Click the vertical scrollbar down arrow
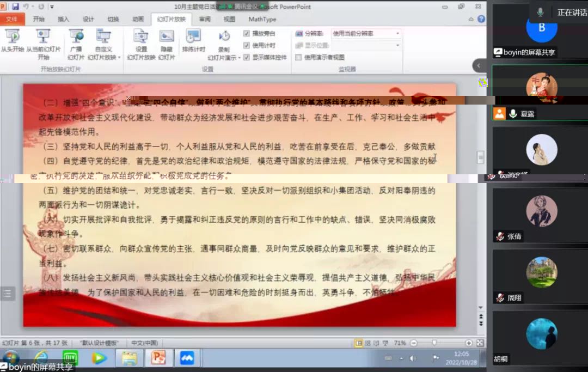The image size is (588, 372). click(481, 308)
